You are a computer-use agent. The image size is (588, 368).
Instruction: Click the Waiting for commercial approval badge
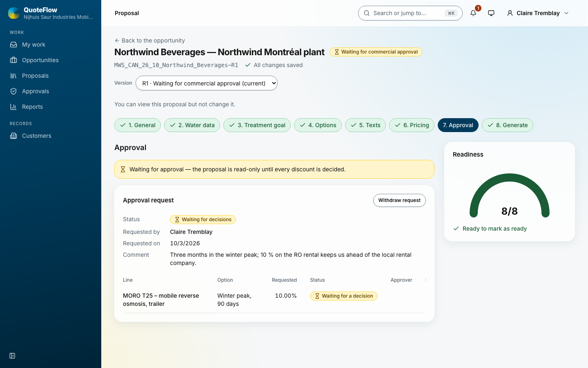coord(376,52)
